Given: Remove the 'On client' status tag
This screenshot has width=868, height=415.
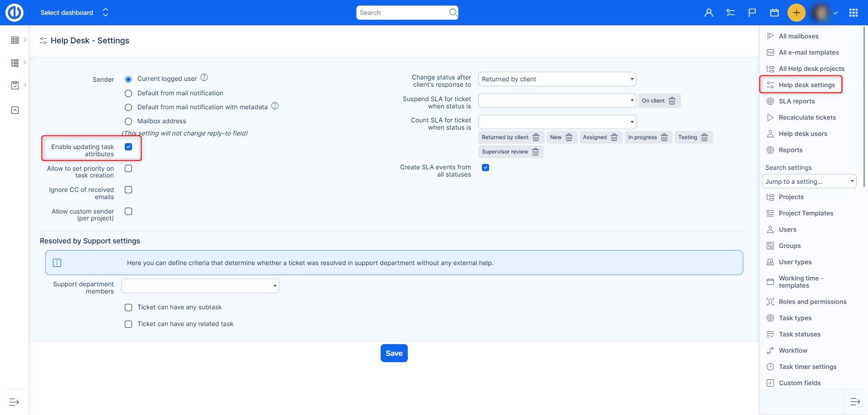Looking at the screenshot, I should tap(672, 101).
